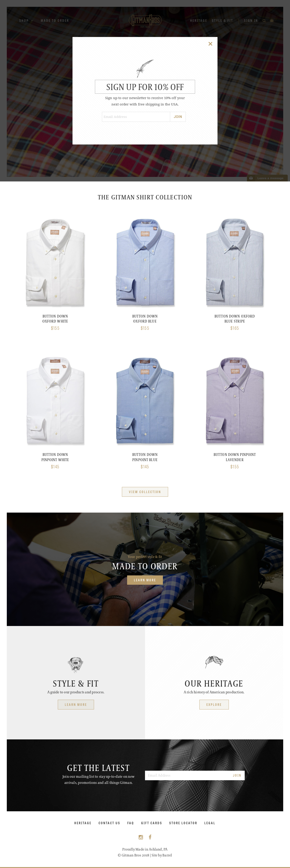Viewport: 290px width, 868px height.
Task: Click View Collection button
Action: 145,492
